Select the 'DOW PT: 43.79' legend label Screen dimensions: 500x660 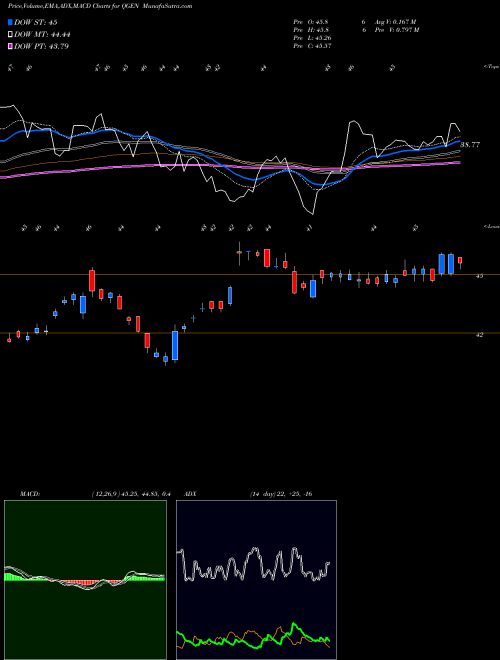41,46
